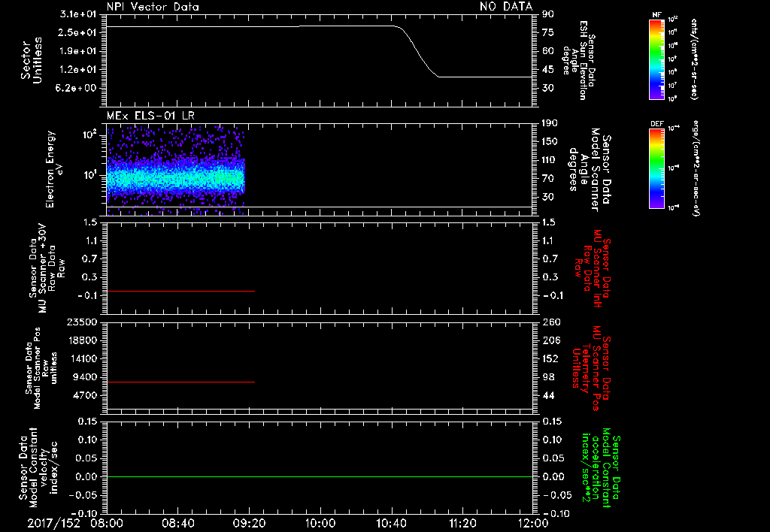Viewport: 770px width, 532px height.
Task: Click the "Model Scanner Angle degrees" axis label
Action: (x=590, y=170)
